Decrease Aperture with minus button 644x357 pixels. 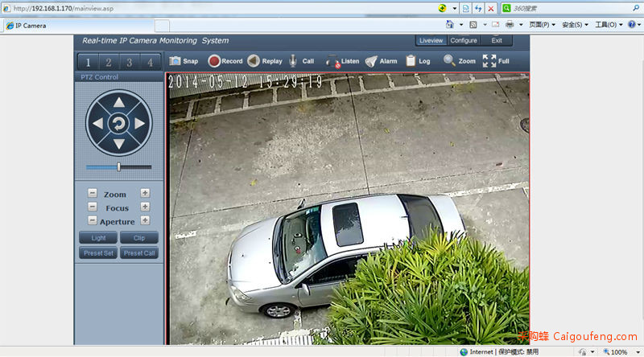(x=93, y=221)
